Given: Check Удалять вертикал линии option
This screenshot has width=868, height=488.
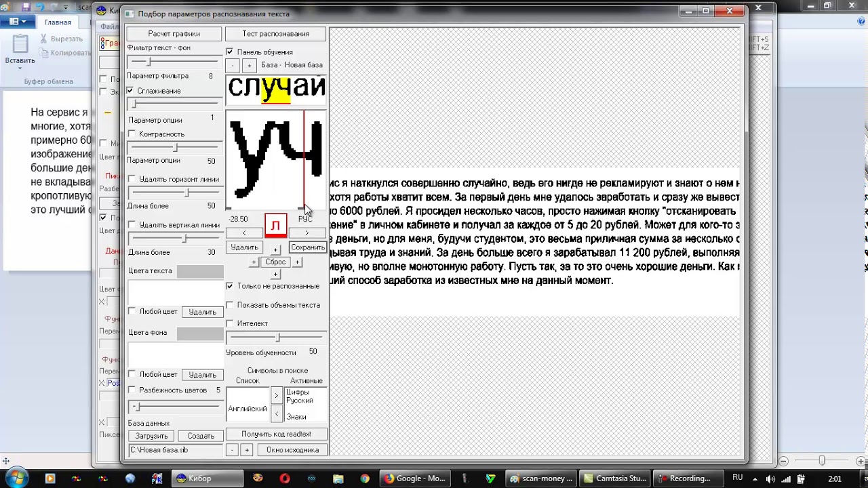Looking at the screenshot, I should tap(132, 225).
